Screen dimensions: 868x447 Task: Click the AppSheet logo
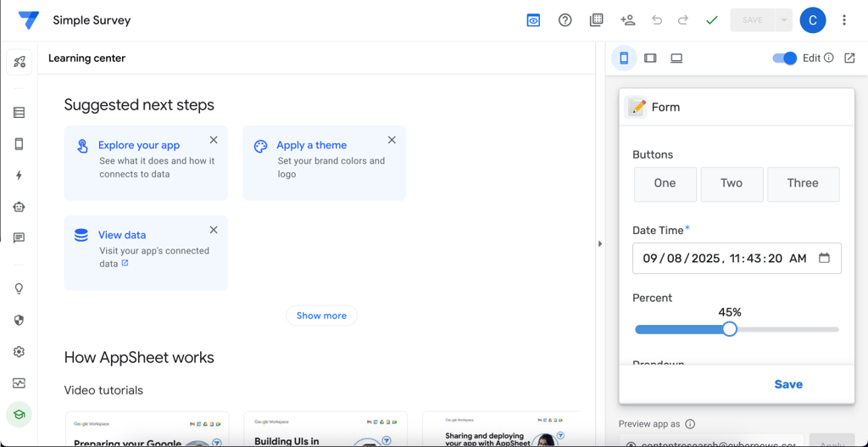(x=28, y=20)
